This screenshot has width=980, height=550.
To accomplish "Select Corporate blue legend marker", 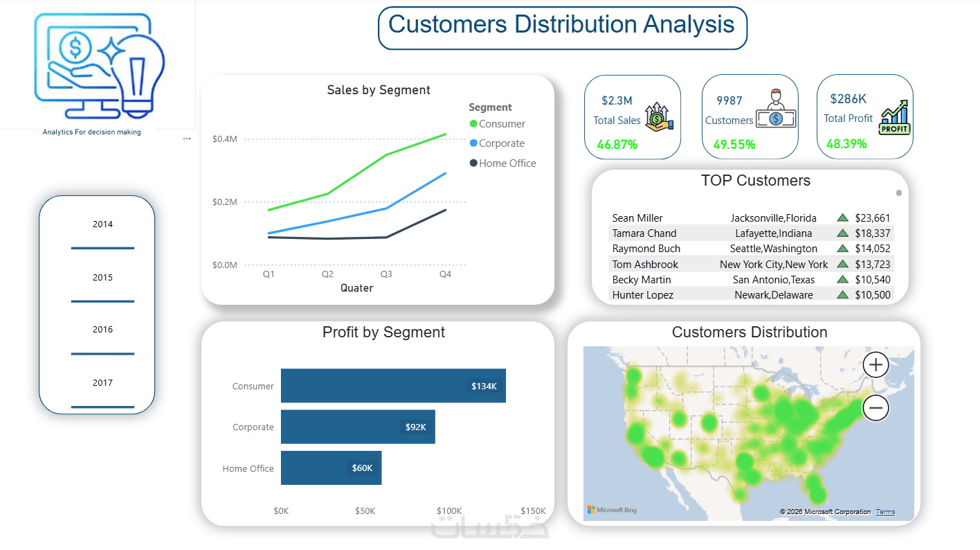I will point(473,143).
